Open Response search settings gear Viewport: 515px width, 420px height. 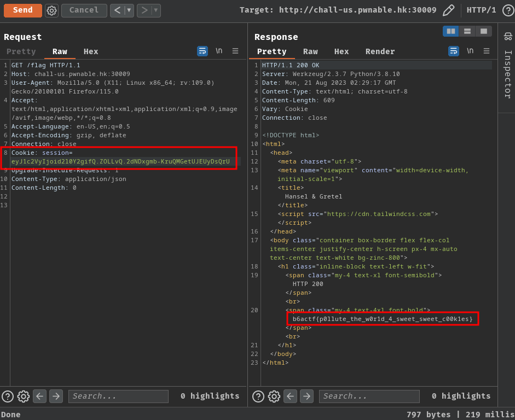[274, 396]
